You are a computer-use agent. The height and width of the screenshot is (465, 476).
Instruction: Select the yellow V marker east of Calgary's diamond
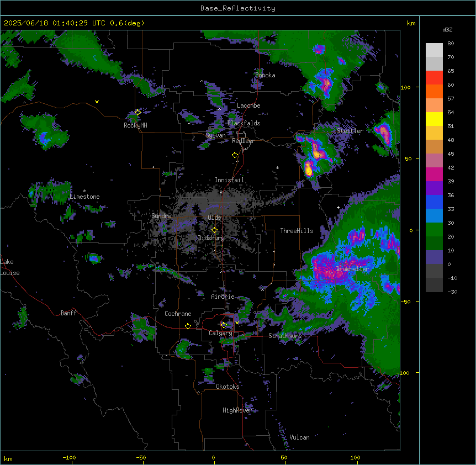pyautogui.click(x=237, y=323)
